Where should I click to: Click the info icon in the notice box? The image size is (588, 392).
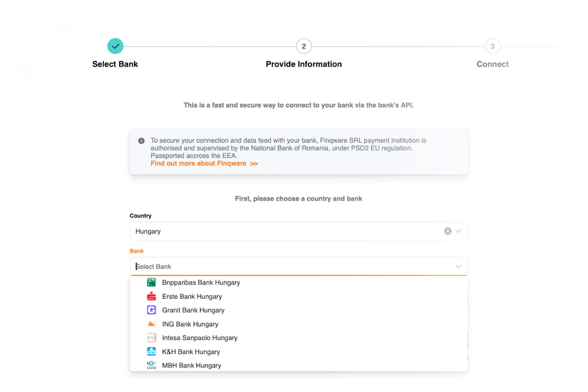(141, 141)
